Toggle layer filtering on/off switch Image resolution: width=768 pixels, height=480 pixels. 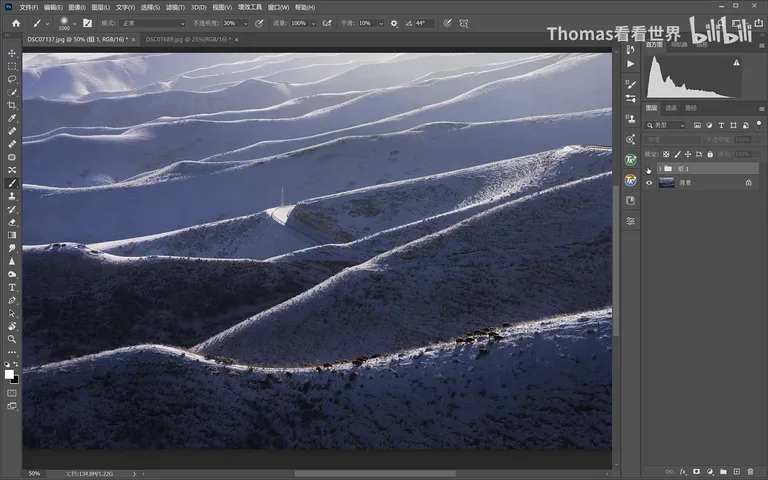(x=759, y=124)
